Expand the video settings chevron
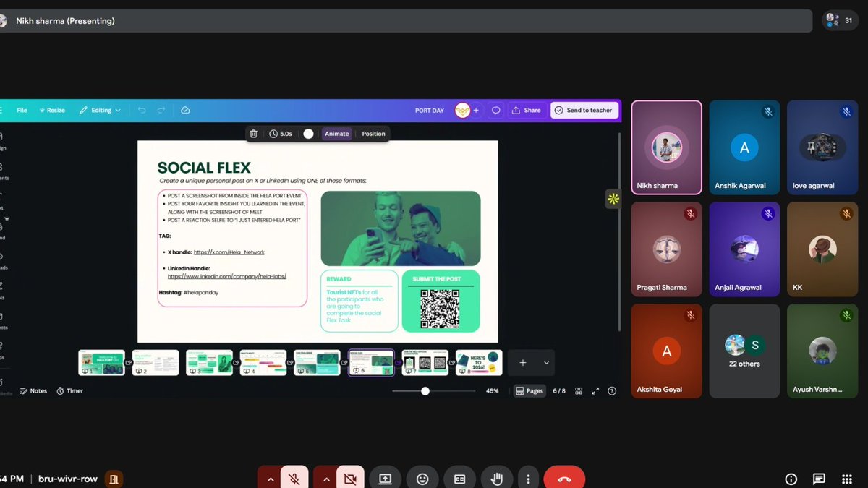Screen dimensions: 868x488 (x=325, y=479)
